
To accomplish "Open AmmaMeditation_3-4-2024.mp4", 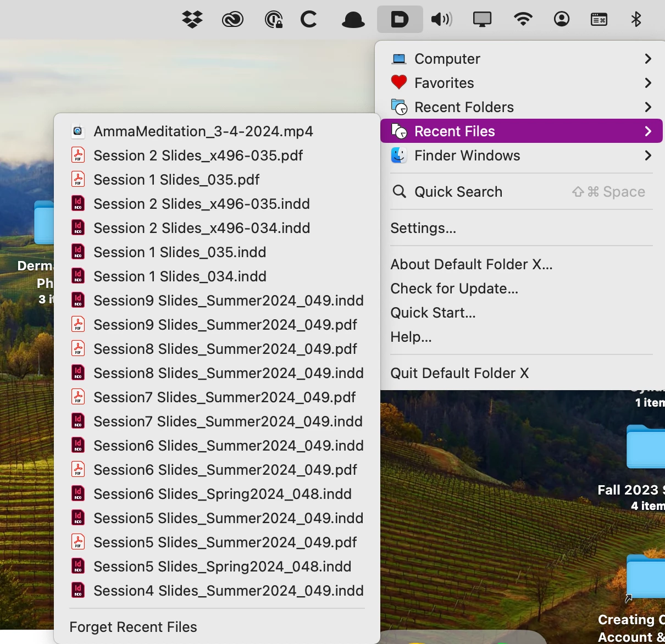I will [217, 131].
